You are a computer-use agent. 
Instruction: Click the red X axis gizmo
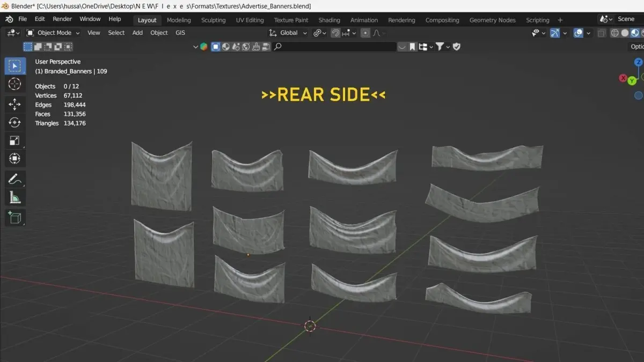[623, 78]
